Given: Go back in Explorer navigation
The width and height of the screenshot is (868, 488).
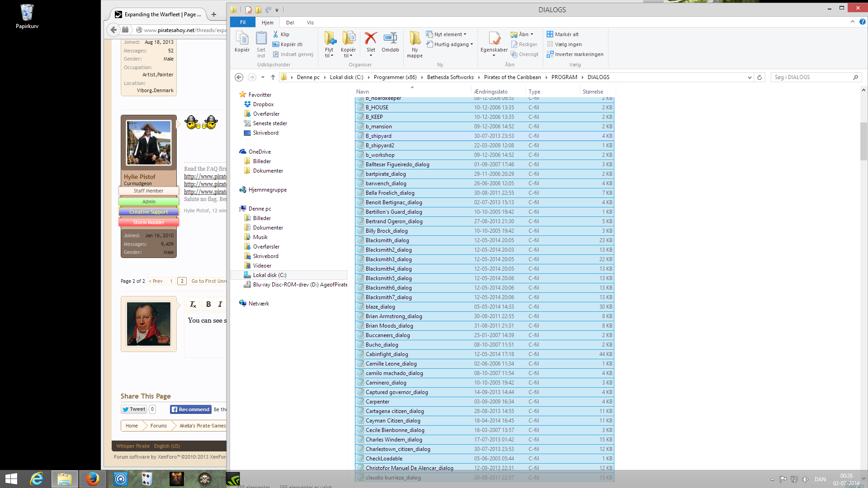Looking at the screenshot, I should tap(239, 77).
